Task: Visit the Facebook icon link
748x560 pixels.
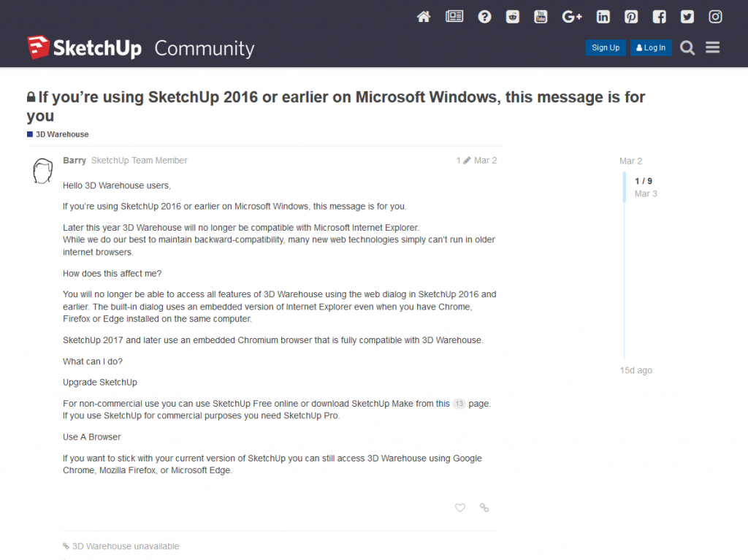Action: [x=659, y=17]
